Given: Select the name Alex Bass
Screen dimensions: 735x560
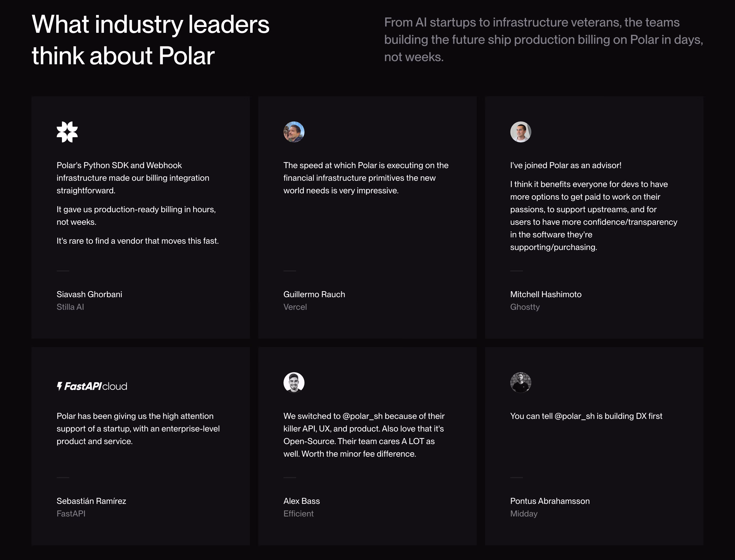Looking at the screenshot, I should pyautogui.click(x=302, y=501).
